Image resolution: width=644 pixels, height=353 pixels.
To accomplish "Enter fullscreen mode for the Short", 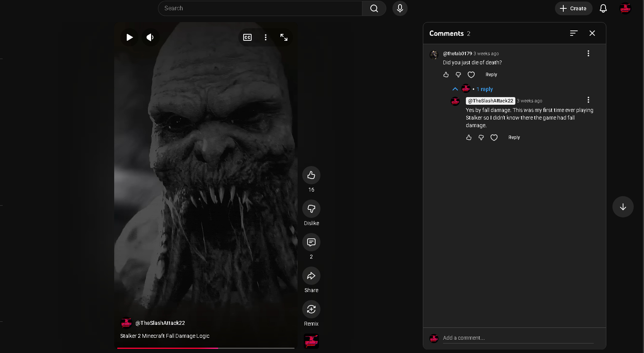I will point(284,37).
